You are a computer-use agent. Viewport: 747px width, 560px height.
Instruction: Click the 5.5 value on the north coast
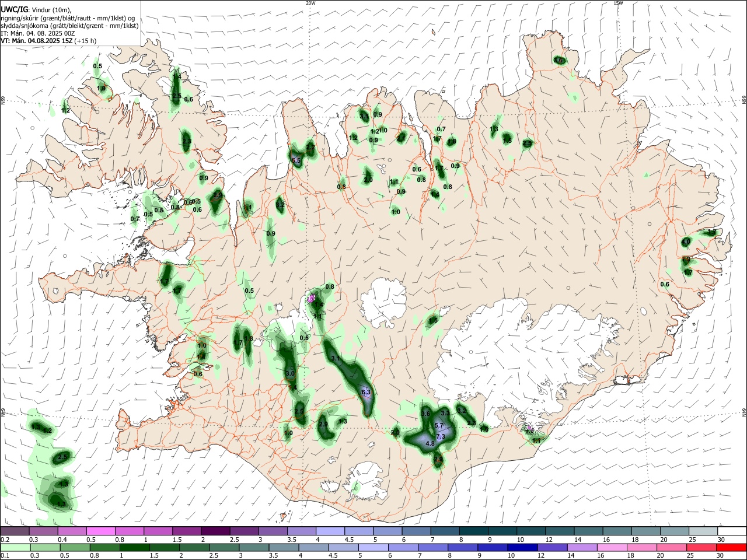pyautogui.click(x=296, y=161)
